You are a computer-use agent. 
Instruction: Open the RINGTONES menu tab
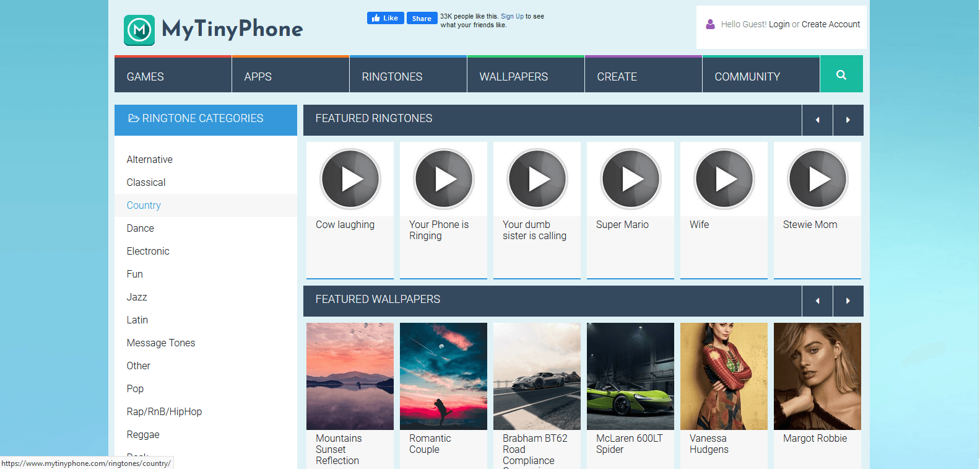(x=392, y=77)
